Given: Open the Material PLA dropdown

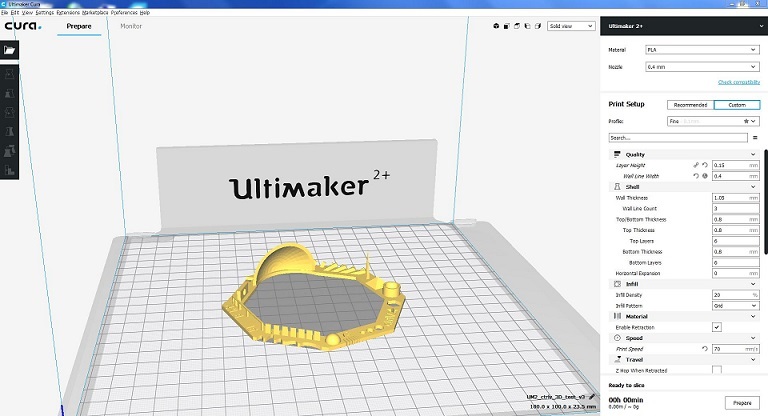Looking at the screenshot, I should pyautogui.click(x=702, y=50).
